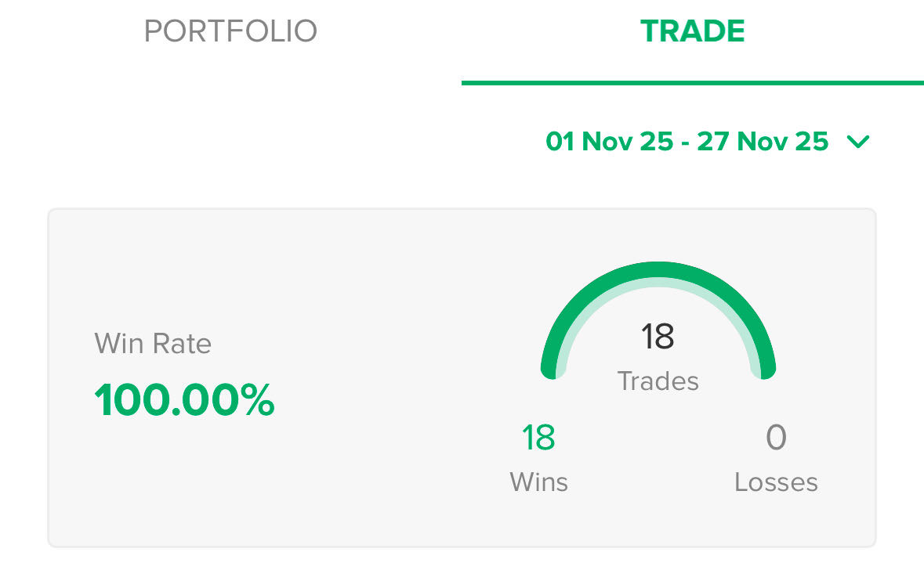924x574 pixels.
Task: Select the 18 count in gauge center
Action: pos(658,337)
